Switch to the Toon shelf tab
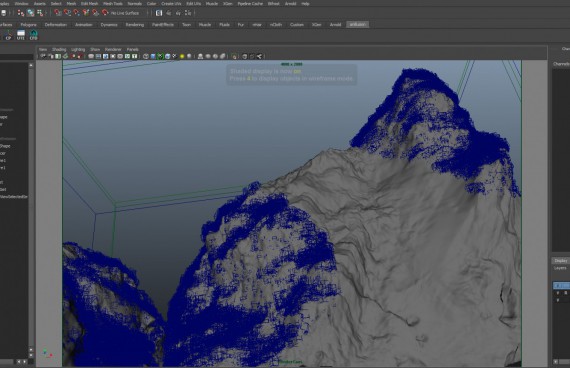570x368 pixels. pyautogui.click(x=186, y=25)
